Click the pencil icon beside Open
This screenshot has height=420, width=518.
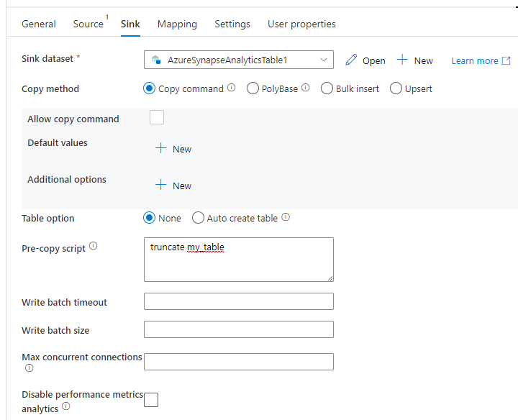click(351, 60)
